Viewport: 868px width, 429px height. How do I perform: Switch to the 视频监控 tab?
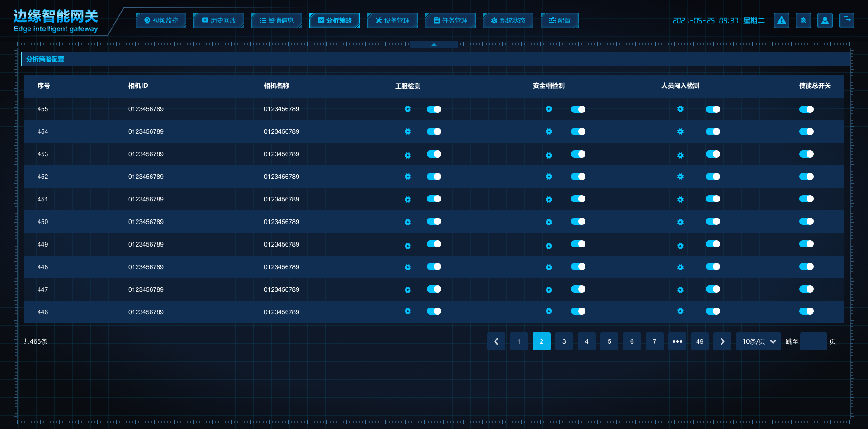click(x=161, y=20)
